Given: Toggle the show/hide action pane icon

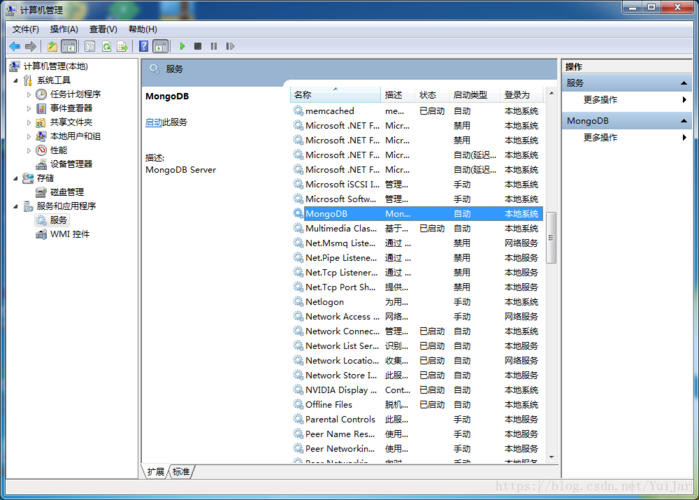Looking at the screenshot, I should (160, 46).
